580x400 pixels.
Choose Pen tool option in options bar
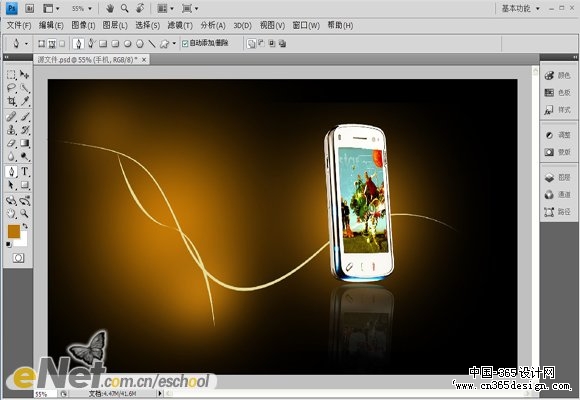coord(77,44)
